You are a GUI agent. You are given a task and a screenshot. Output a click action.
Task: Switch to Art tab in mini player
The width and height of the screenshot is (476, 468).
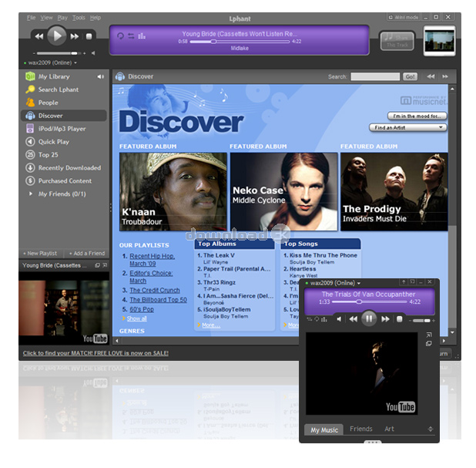389,429
